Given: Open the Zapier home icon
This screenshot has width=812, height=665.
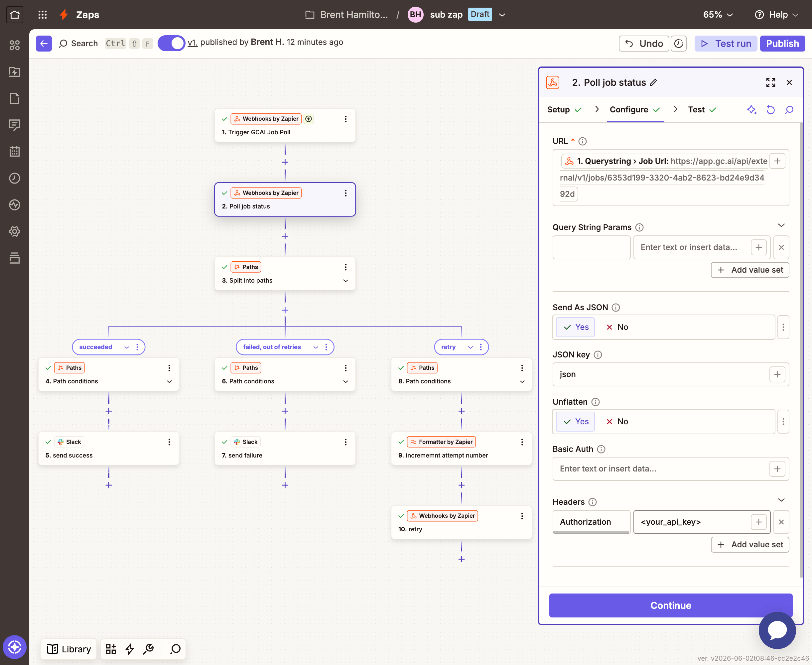Looking at the screenshot, I should pyautogui.click(x=15, y=15).
